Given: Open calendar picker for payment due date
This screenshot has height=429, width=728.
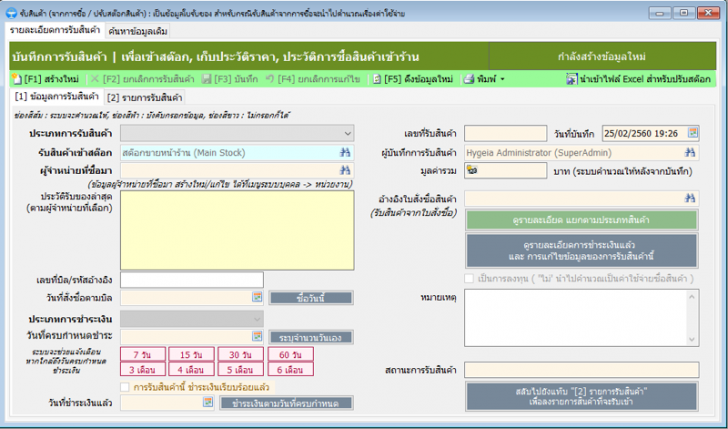Looking at the screenshot, I should (x=257, y=336).
